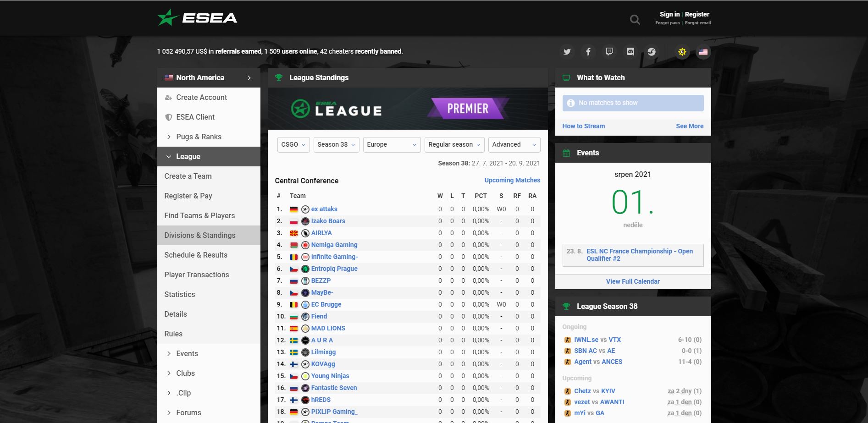Click the What to Watch monitor icon
This screenshot has width=868, height=423.
point(566,78)
